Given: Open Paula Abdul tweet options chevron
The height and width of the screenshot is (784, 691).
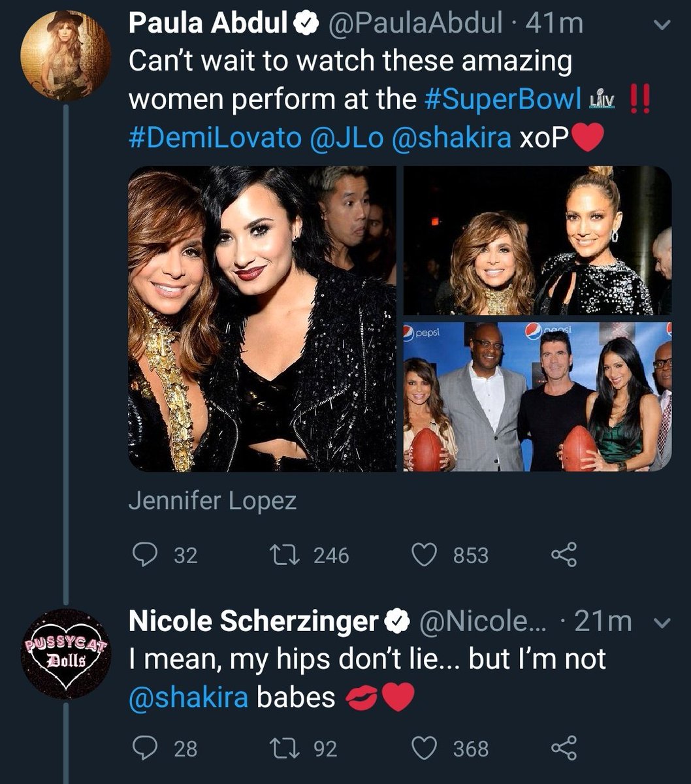Looking at the screenshot, I should (x=662, y=26).
